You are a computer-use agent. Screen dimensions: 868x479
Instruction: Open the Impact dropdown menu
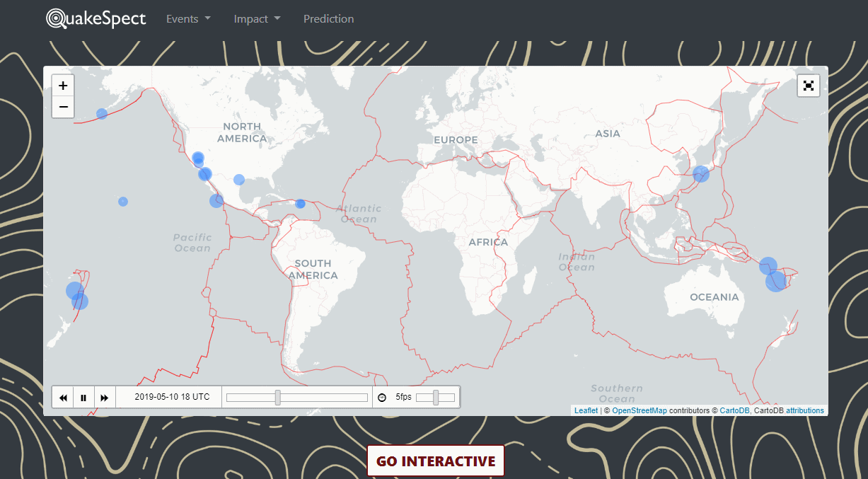point(257,19)
